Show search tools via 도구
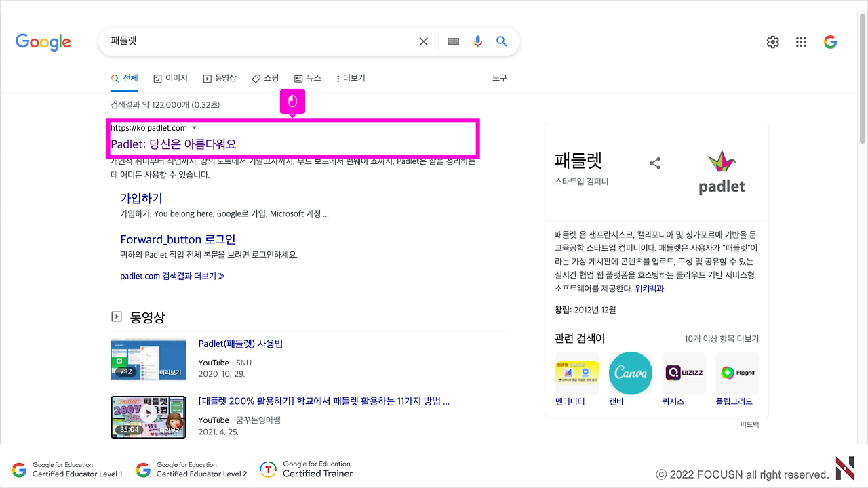This screenshot has height=488, width=868. pos(500,78)
